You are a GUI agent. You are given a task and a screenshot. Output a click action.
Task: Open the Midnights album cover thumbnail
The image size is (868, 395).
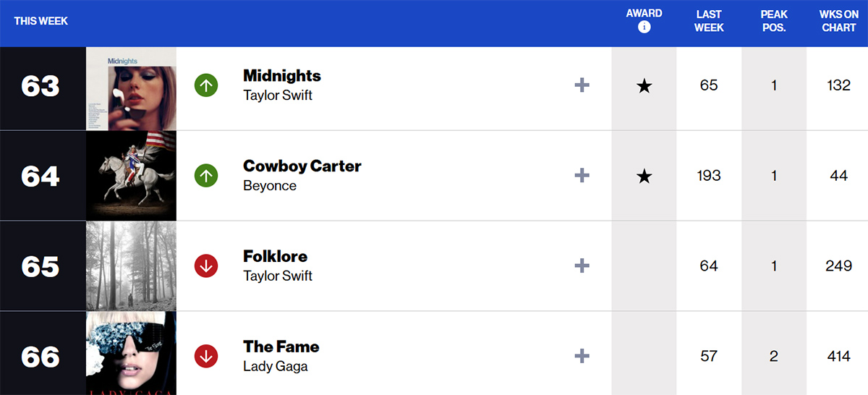click(x=131, y=89)
